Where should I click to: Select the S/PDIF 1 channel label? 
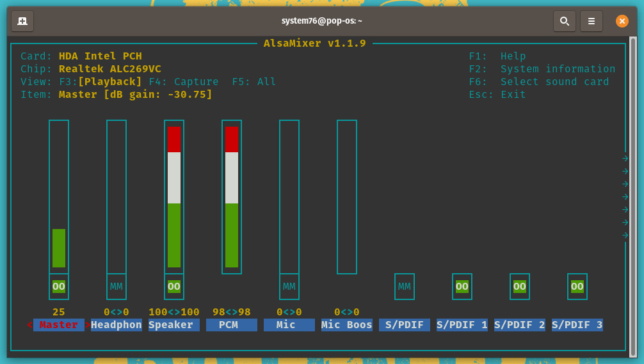[x=462, y=324]
